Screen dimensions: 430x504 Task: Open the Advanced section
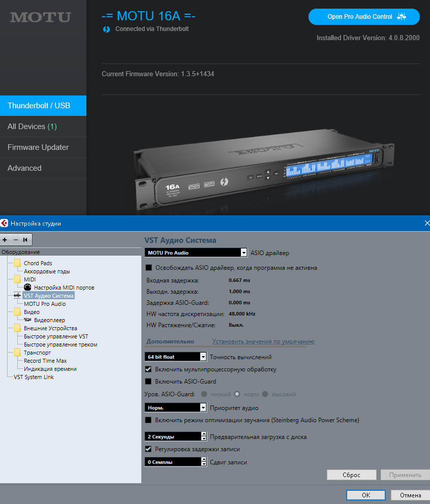pyautogui.click(x=43, y=168)
